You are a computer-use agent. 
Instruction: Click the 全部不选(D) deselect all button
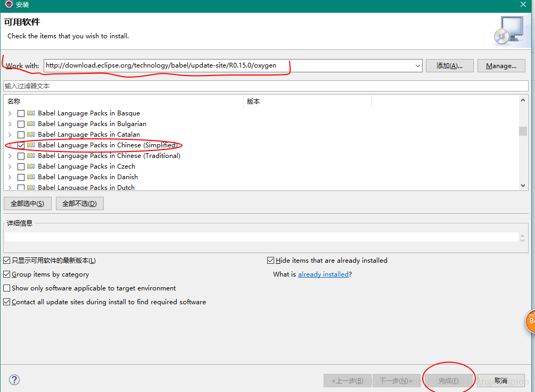pyautogui.click(x=79, y=204)
